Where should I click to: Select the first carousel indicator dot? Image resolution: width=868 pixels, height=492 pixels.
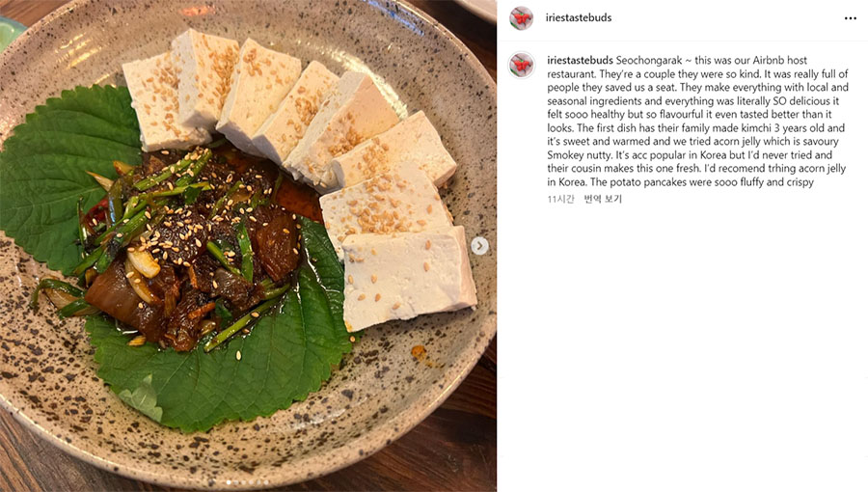click(x=229, y=482)
